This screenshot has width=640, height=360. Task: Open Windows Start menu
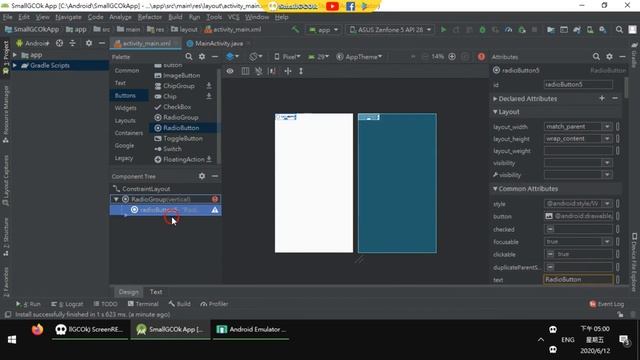pyautogui.click(x=12, y=340)
